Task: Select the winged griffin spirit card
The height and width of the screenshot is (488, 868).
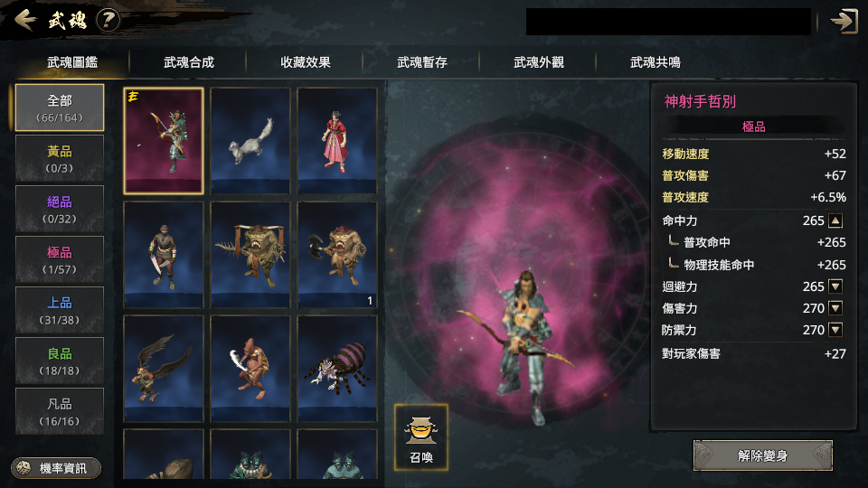Action: click(x=164, y=369)
